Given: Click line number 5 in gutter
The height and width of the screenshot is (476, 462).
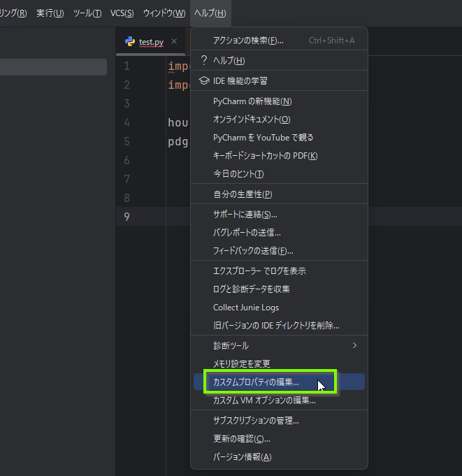Looking at the screenshot, I should pyautogui.click(x=127, y=141).
